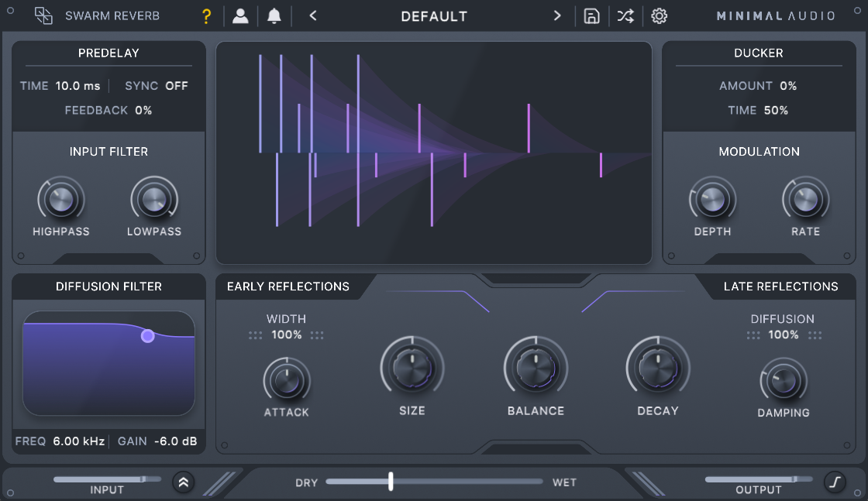Screen dimensions: 868x501
Task: Click the Ducker AMOUNT 0% value
Action: [788, 86]
